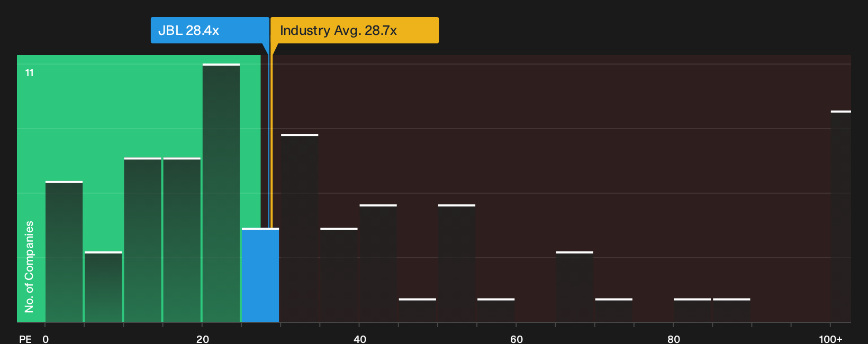Click the dark bar for PE 50 to 55

click(x=457, y=263)
